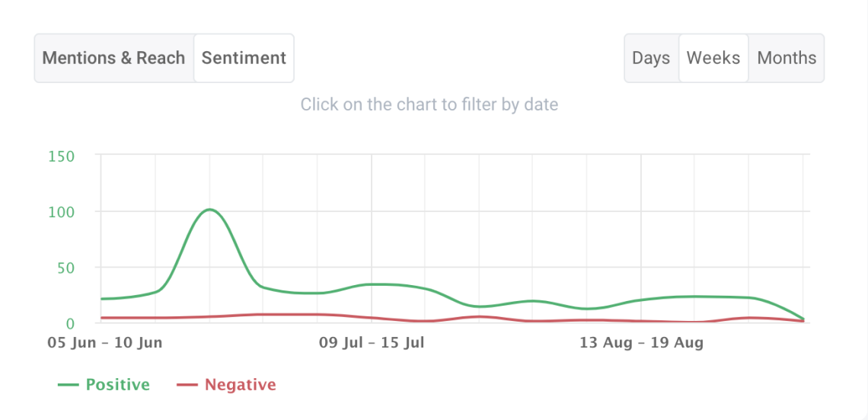Choose the Weeks view option

(x=713, y=58)
